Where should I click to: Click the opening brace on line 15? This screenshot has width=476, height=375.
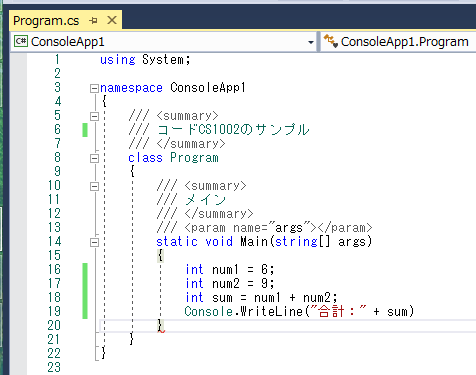point(160,256)
